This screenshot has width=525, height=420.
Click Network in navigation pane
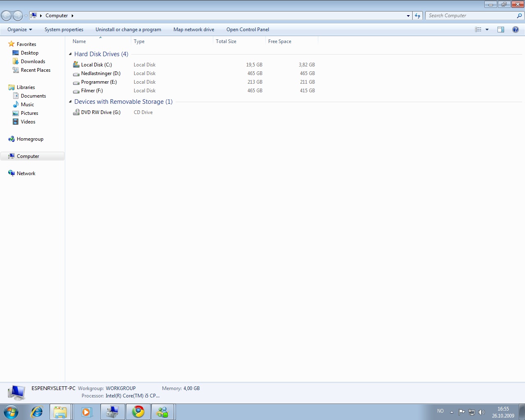(x=26, y=173)
